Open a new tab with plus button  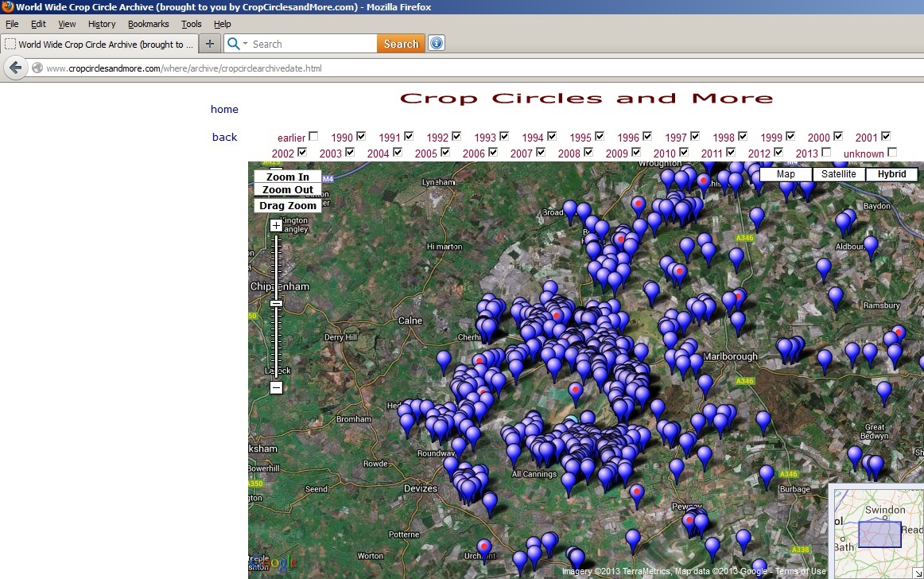(x=209, y=44)
